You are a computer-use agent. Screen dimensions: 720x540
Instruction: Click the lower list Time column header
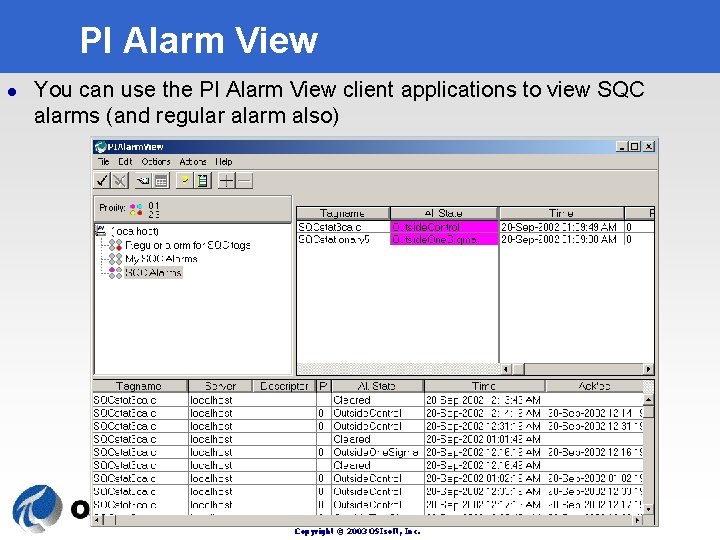point(484,386)
